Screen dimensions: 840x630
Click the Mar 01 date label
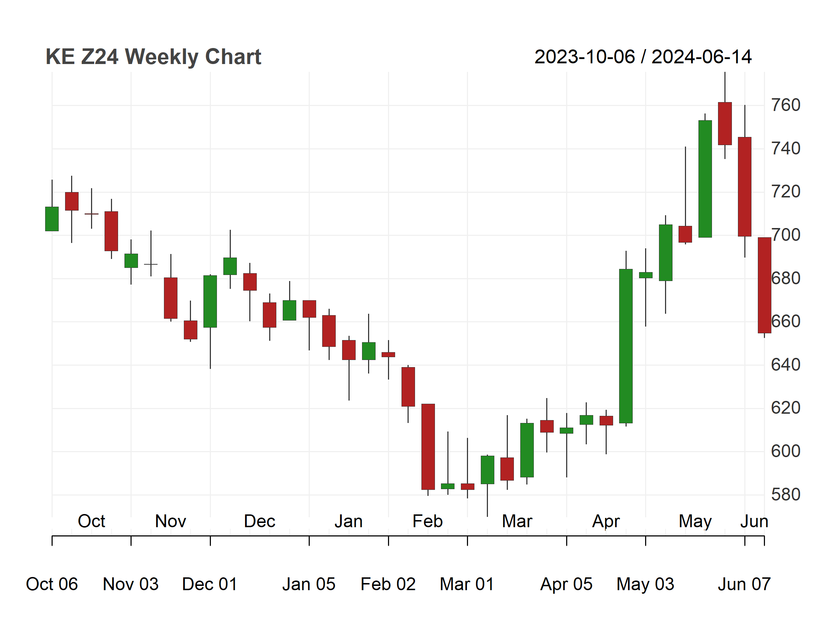(467, 584)
